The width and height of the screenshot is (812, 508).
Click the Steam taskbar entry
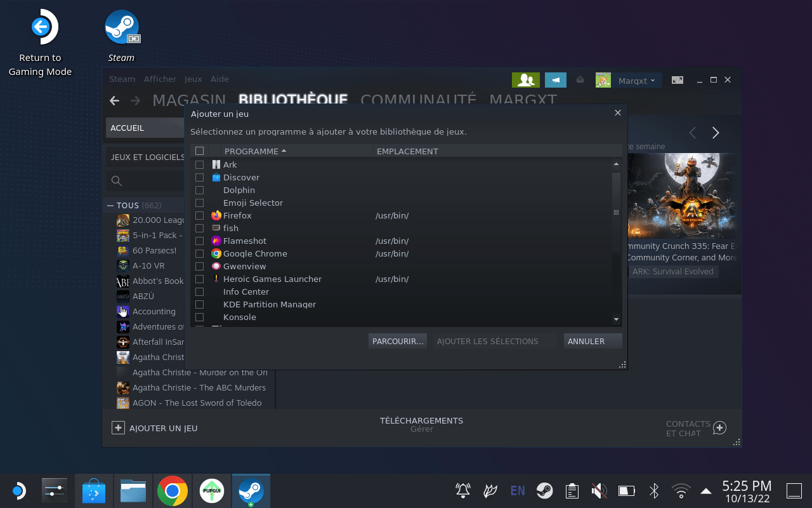(251, 491)
